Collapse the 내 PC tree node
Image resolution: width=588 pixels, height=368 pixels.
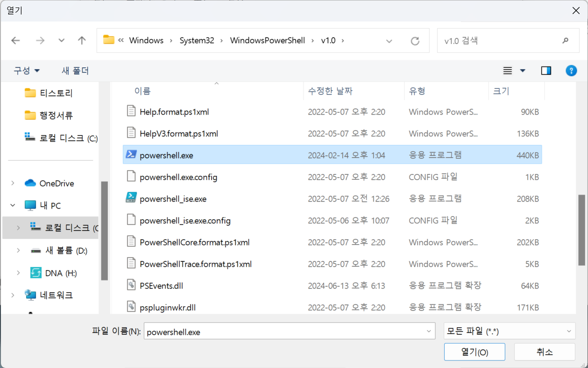tap(13, 206)
